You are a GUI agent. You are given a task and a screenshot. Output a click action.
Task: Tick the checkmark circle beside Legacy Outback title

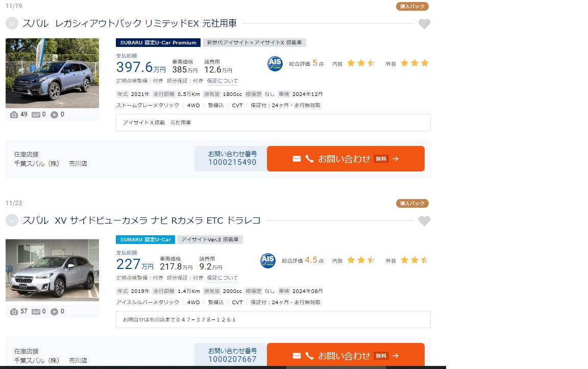tap(12, 23)
